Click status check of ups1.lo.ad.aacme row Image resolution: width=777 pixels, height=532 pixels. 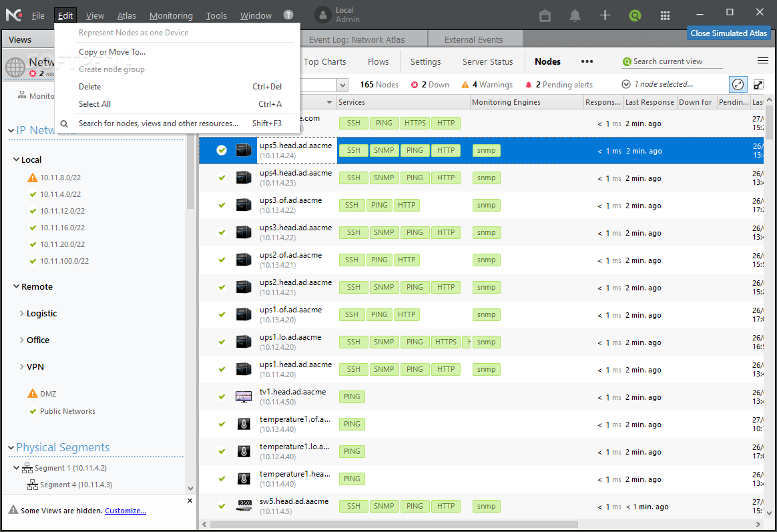(x=222, y=342)
